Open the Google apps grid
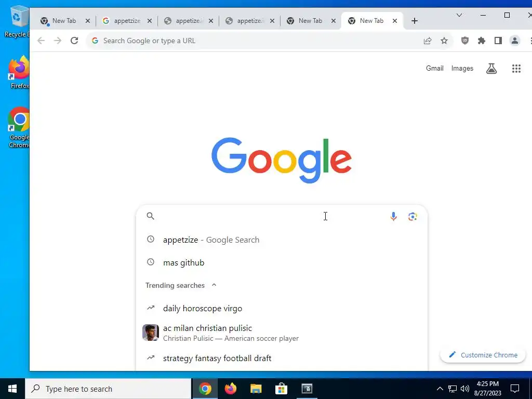This screenshot has width=532, height=399. [516, 69]
